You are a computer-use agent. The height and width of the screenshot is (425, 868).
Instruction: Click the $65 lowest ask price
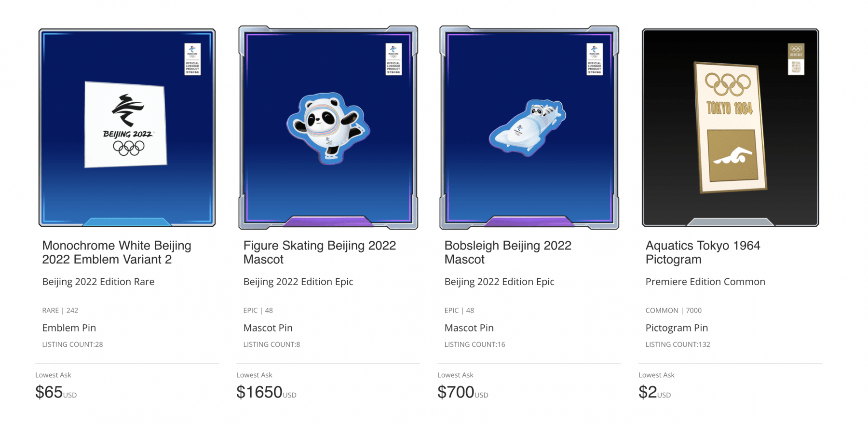pos(49,392)
